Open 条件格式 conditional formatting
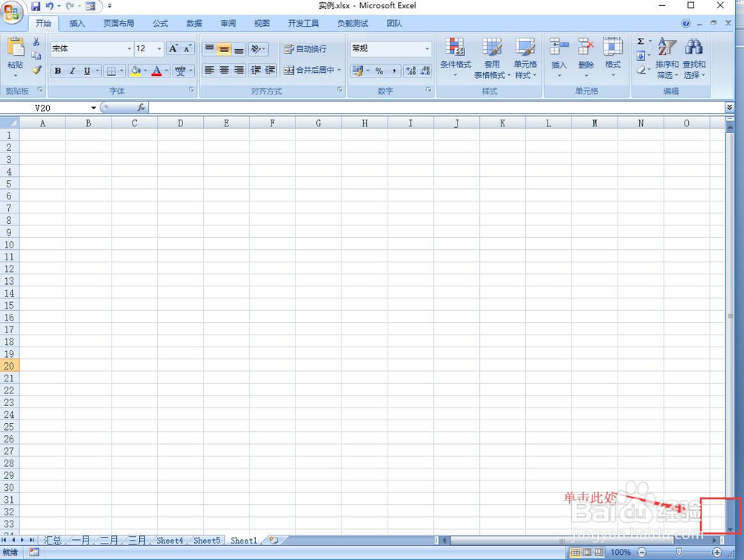The image size is (744, 560). (x=455, y=58)
